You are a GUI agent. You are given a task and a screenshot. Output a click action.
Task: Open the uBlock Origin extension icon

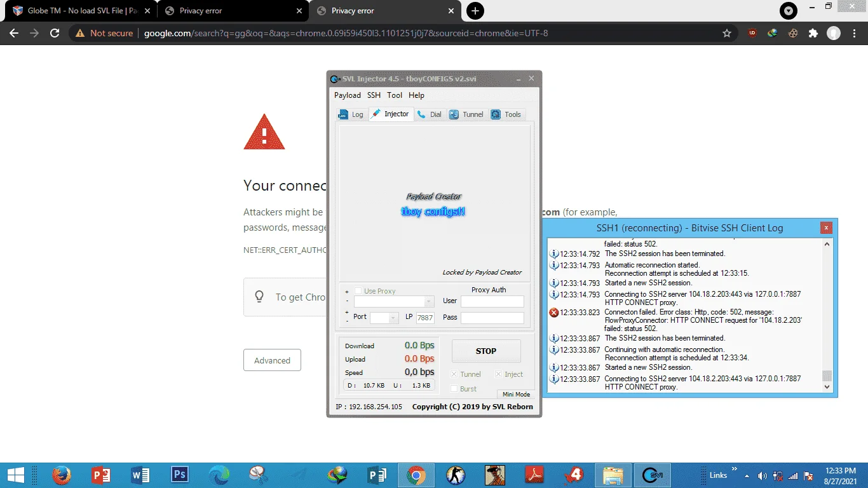752,33
